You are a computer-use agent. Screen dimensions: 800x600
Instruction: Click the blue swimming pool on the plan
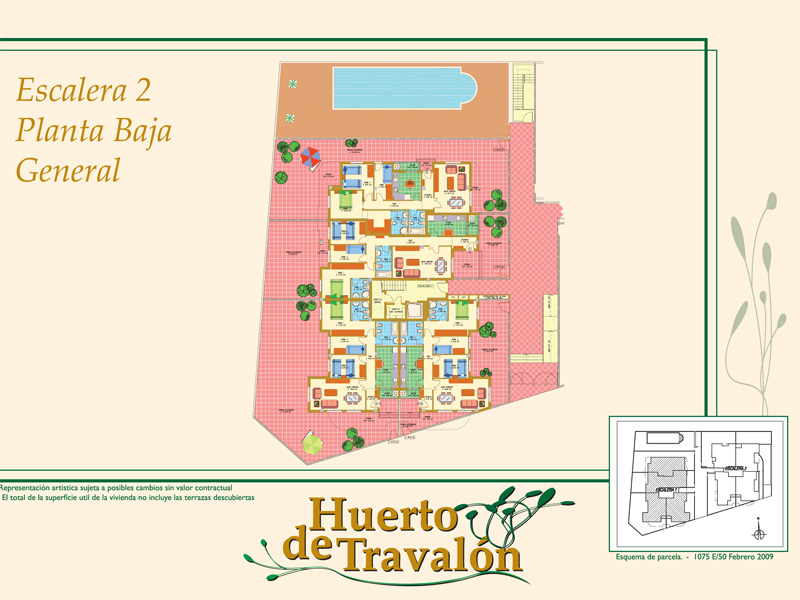(x=395, y=88)
